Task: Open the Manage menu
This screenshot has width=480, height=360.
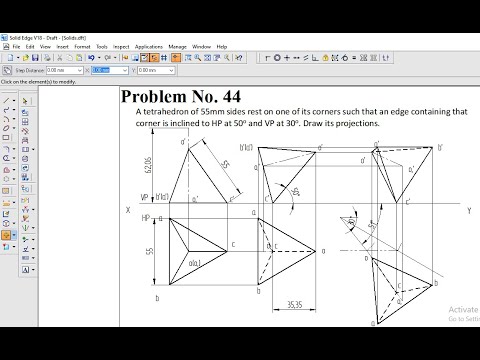Action: (x=177, y=47)
